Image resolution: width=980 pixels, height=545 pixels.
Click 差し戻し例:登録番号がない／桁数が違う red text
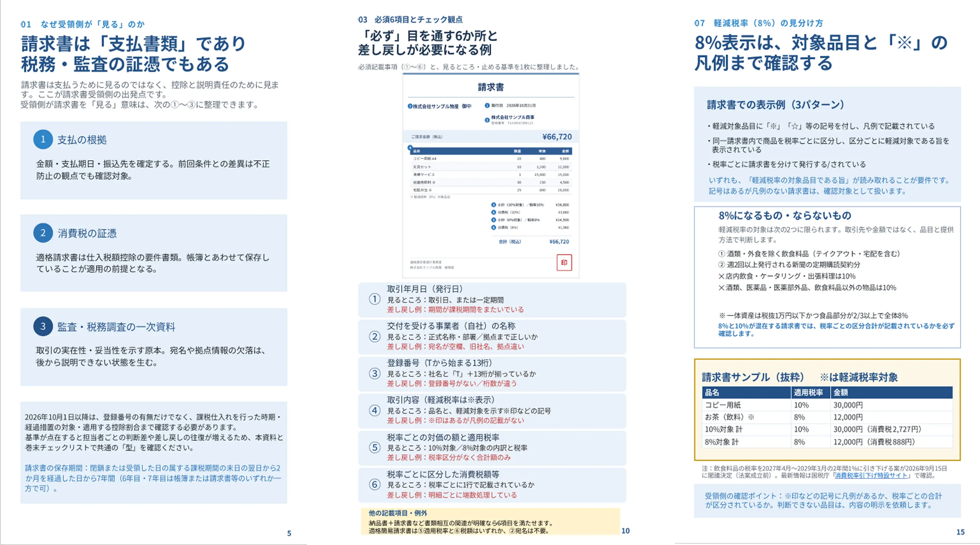452,383
